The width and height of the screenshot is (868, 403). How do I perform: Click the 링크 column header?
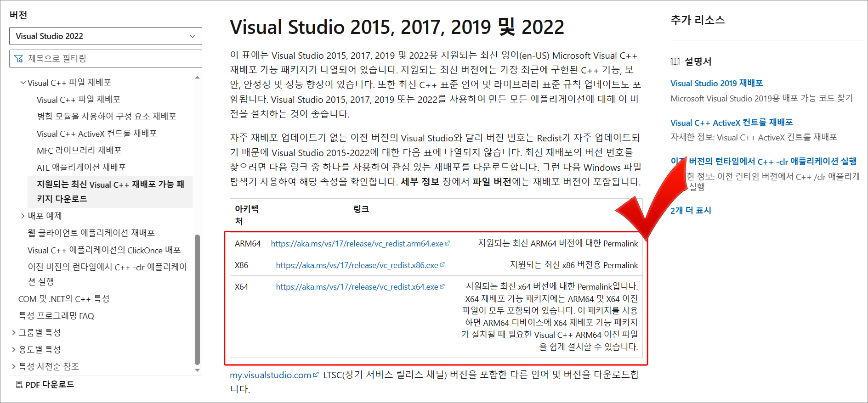tap(361, 209)
